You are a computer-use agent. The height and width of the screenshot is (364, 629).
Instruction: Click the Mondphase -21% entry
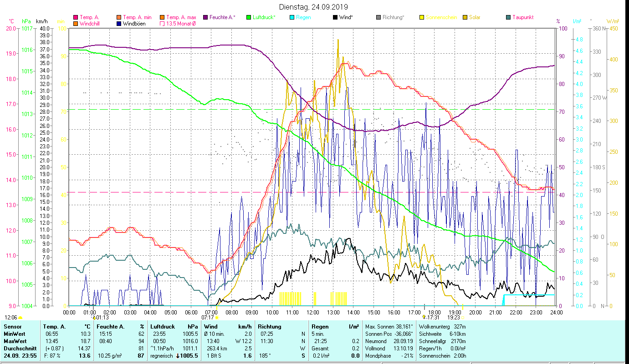(x=390, y=356)
